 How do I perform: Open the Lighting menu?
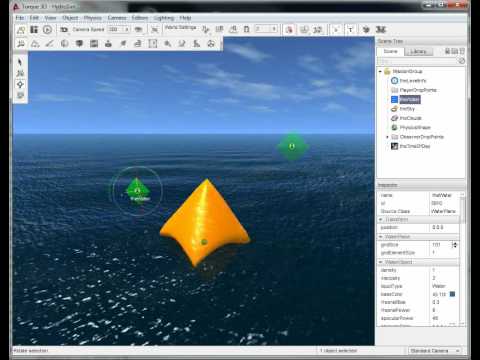(x=164, y=18)
